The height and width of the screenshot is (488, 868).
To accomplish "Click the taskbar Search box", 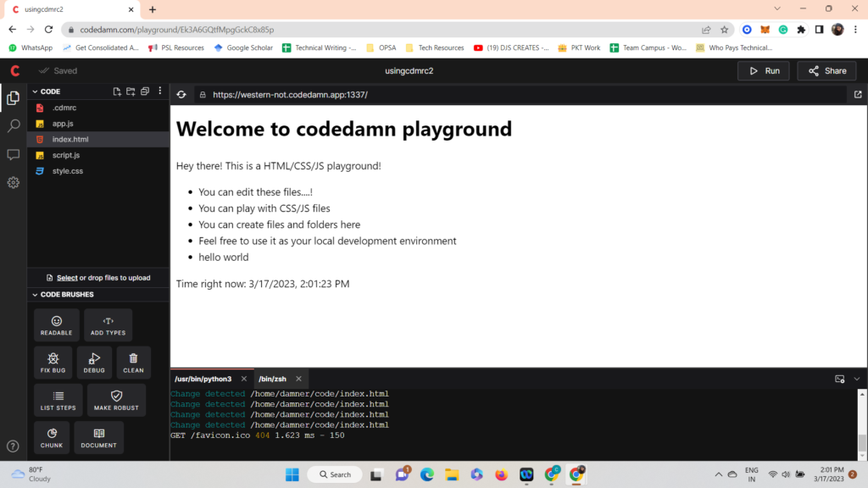I will [336, 474].
